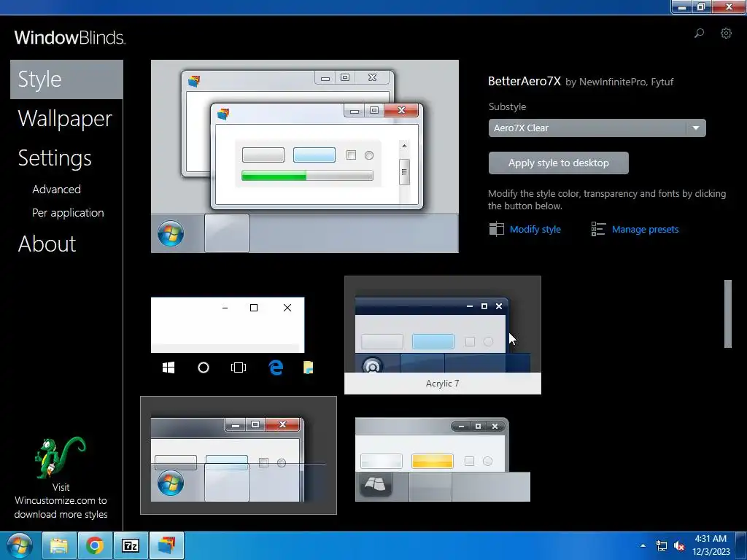The width and height of the screenshot is (747, 560).
Task: Go to Advanced settings
Action: 57,190
